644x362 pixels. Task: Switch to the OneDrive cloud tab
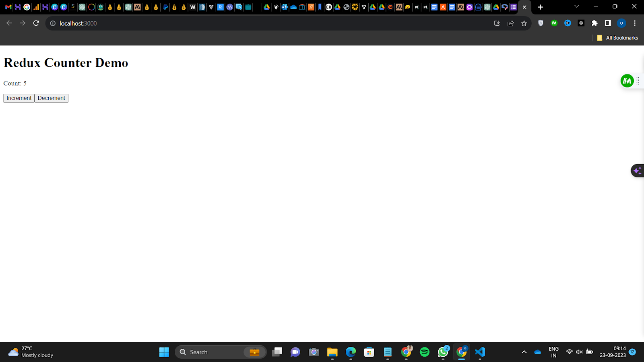pos(293,7)
